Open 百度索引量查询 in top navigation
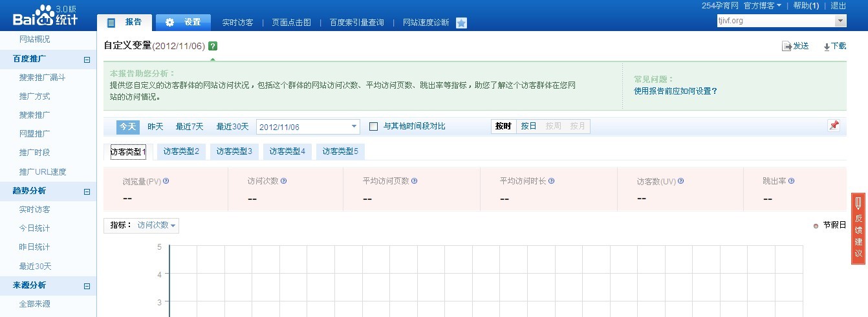Screen dimensions: 868x317 tap(356, 22)
